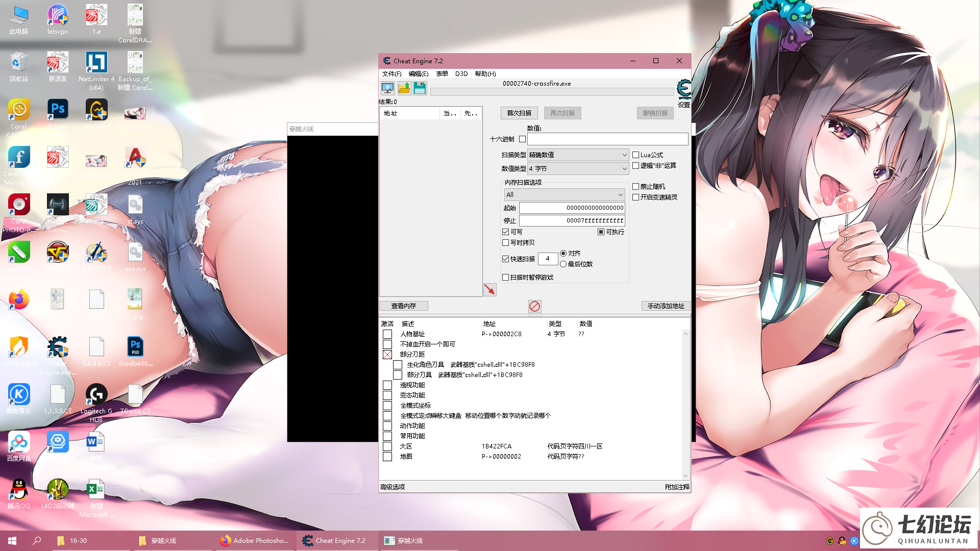This screenshot has width=980, height=551.
Task: Click address table scrollbar down arrow
Action: [685, 476]
